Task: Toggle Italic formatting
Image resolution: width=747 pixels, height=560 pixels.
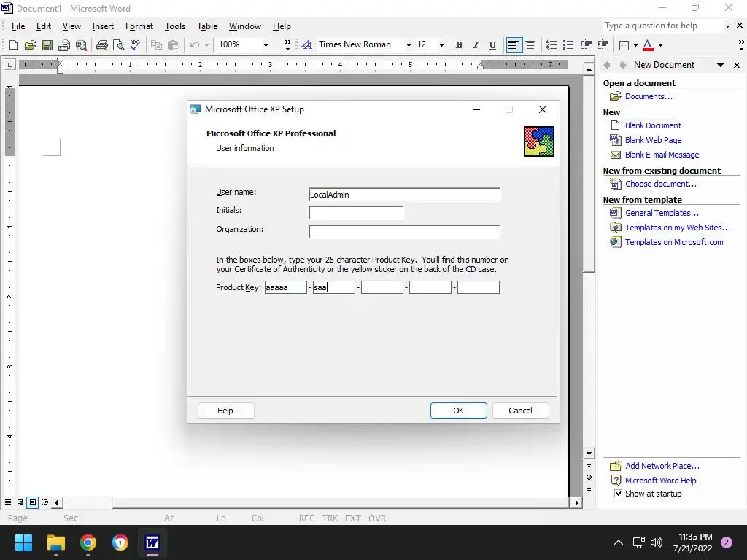Action: pos(476,45)
